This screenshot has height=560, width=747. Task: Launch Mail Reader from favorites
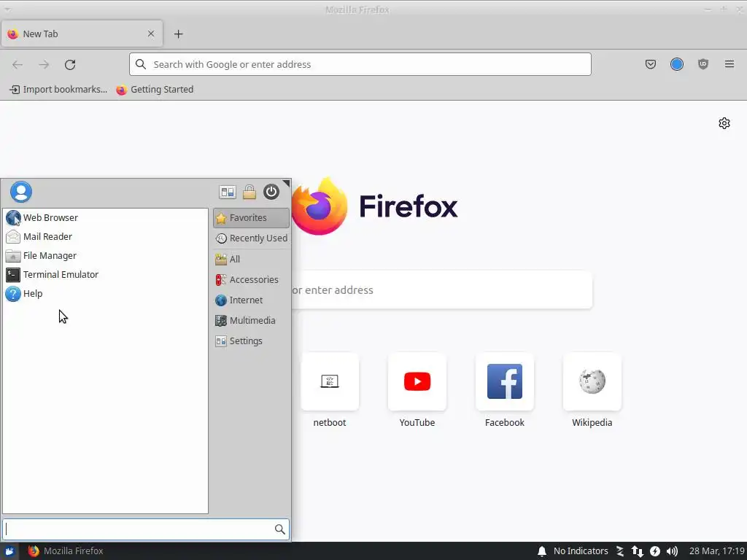tap(105, 237)
